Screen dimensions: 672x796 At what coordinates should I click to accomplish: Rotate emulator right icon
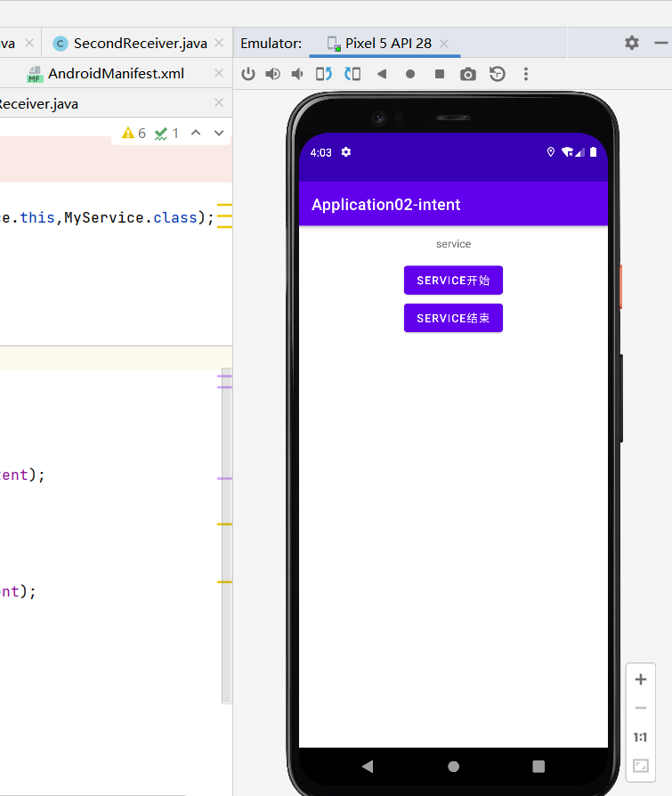(352, 74)
